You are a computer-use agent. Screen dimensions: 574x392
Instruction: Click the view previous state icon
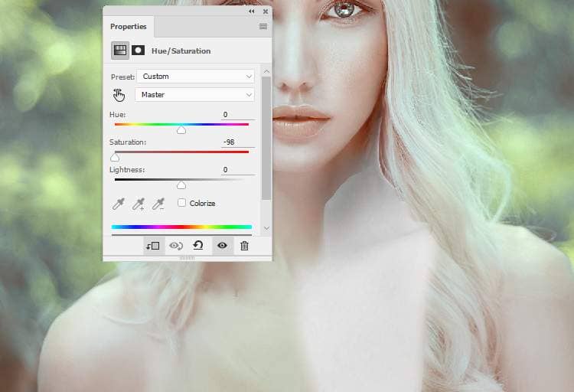pyautogui.click(x=176, y=246)
